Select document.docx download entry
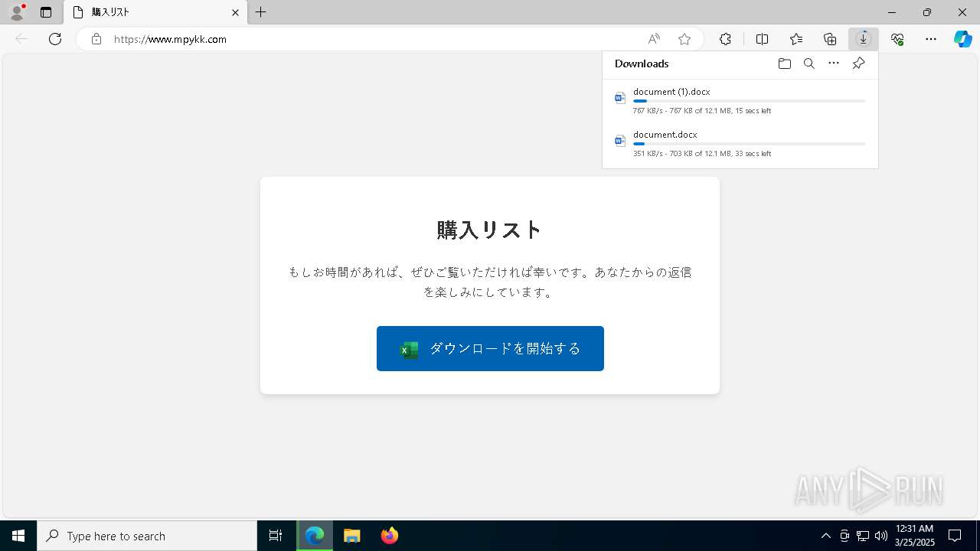 coord(740,143)
